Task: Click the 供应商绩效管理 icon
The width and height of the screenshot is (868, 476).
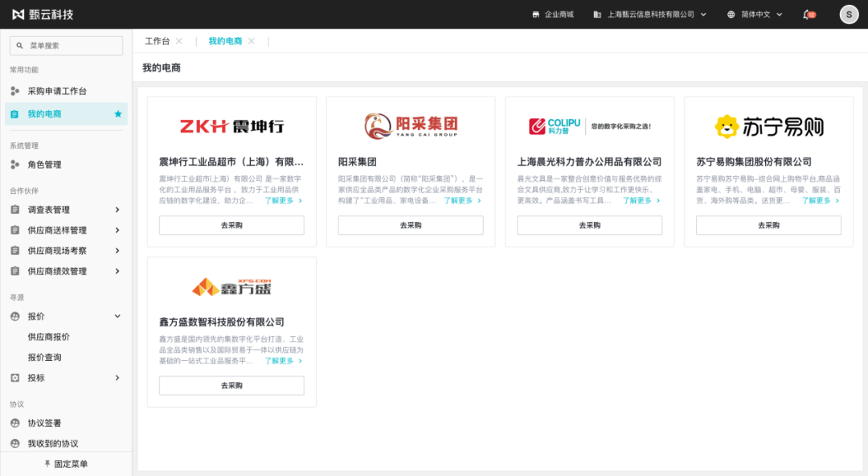Action: tap(15, 271)
